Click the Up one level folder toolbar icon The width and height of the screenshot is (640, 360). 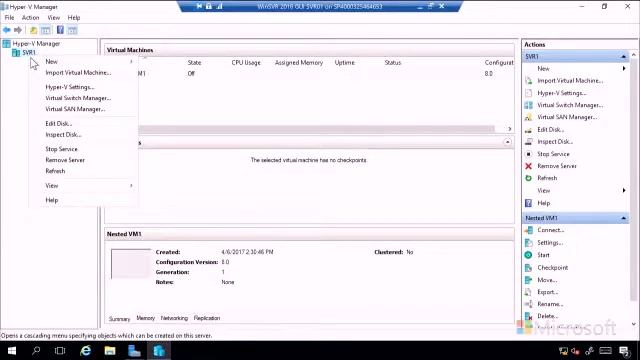(x=33, y=30)
